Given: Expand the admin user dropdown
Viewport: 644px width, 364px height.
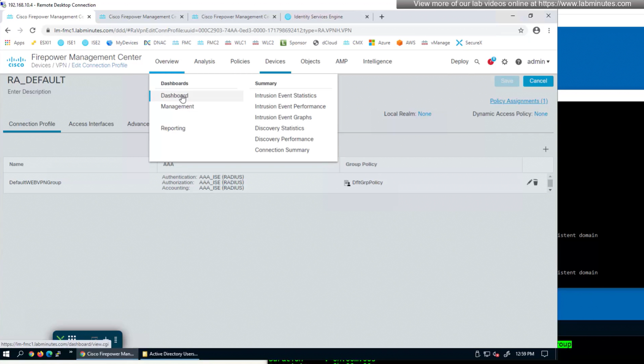Looking at the screenshot, I should pos(538,62).
